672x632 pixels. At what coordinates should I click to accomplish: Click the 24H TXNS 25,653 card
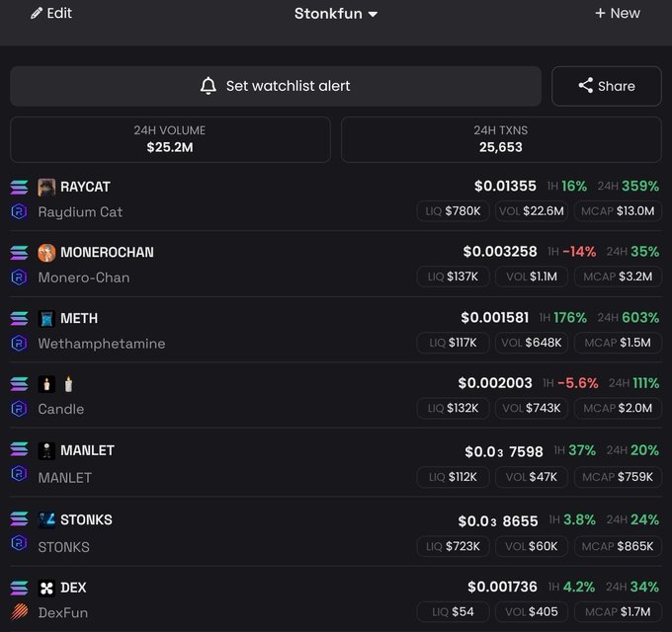tap(501, 139)
